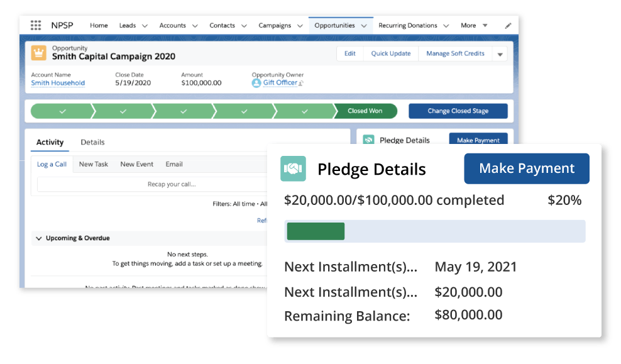This screenshot has width=621, height=364.
Task: Select the Email tab
Action: coord(174,164)
